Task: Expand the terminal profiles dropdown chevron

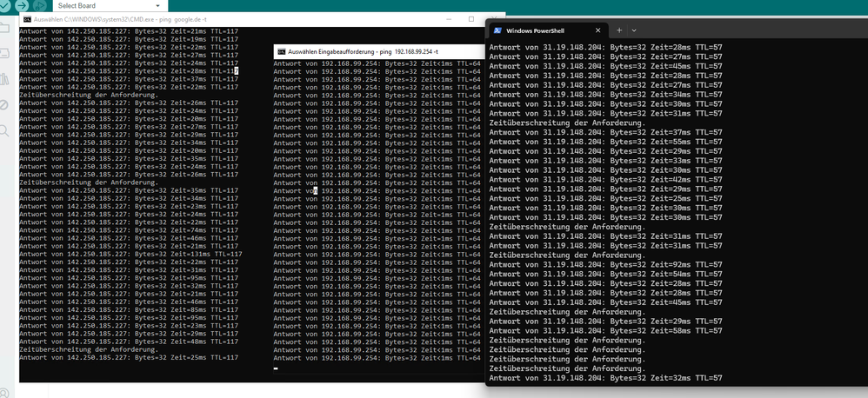Action: pos(634,30)
